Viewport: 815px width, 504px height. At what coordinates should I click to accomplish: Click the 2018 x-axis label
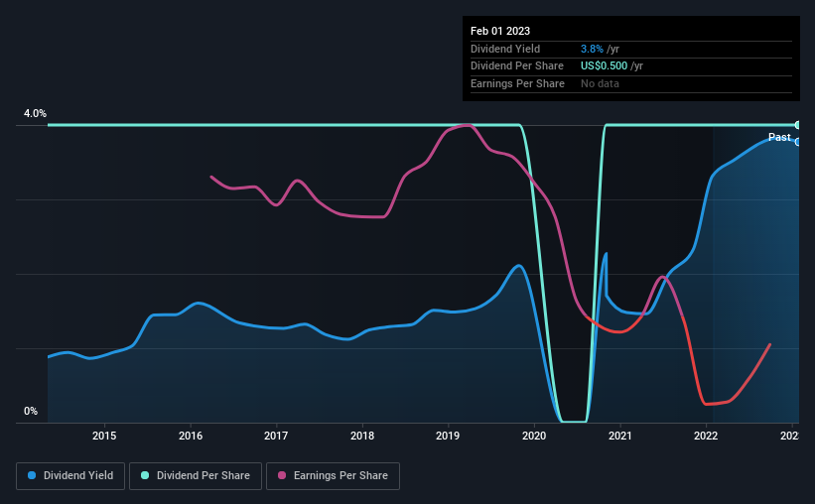click(362, 436)
